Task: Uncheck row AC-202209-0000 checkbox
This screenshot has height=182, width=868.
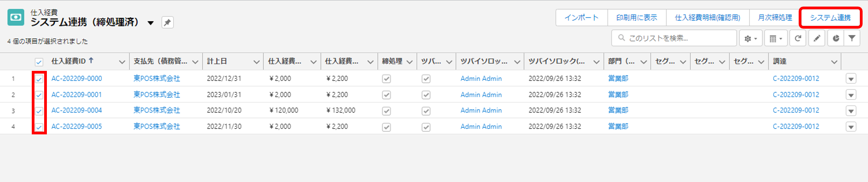Action: pos(39,79)
